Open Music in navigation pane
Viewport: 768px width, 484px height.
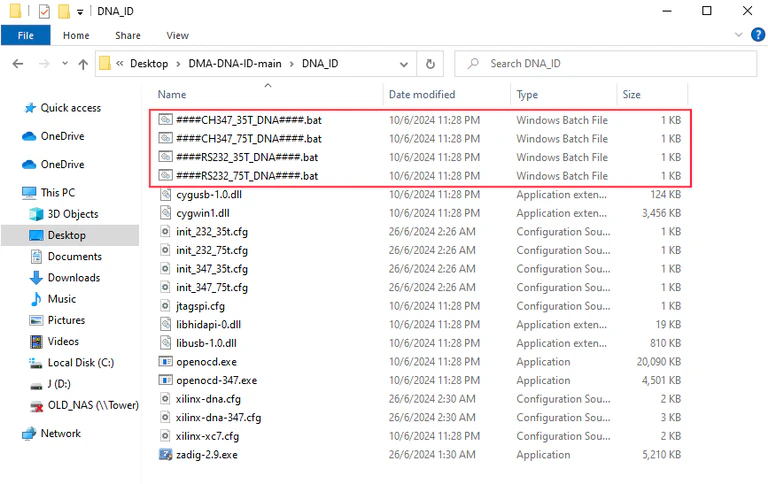pos(62,299)
